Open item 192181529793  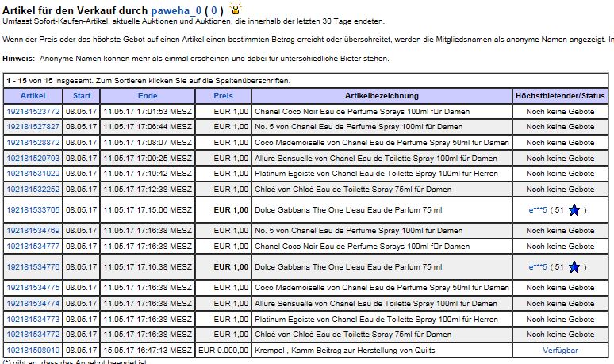point(33,159)
